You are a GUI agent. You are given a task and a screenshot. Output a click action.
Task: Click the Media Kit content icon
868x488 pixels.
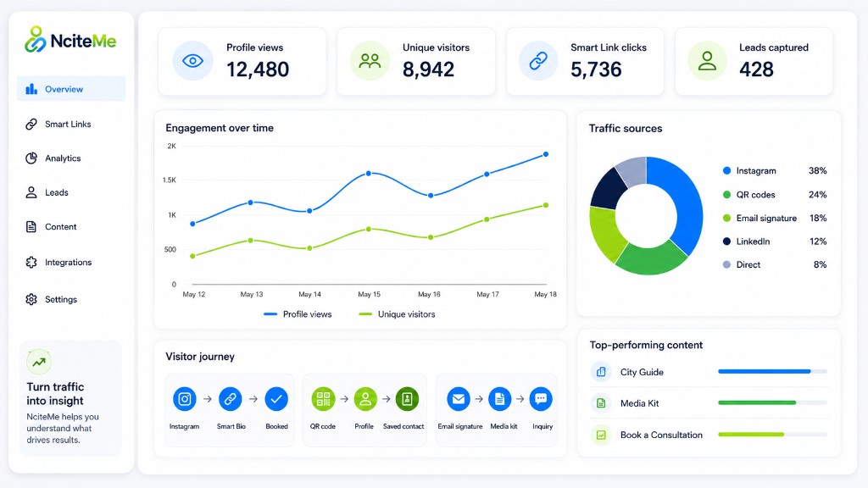pyautogui.click(x=601, y=403)
